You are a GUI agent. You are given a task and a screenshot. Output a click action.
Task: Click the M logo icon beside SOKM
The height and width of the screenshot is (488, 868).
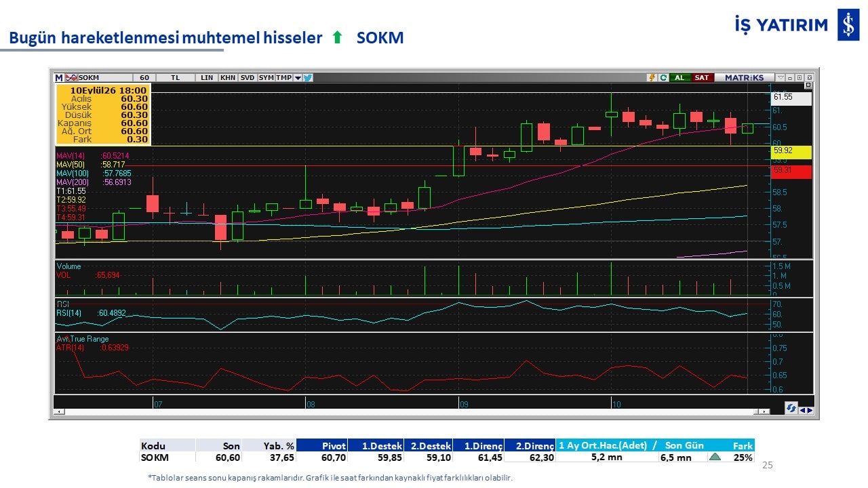click(x=59, y=78)
